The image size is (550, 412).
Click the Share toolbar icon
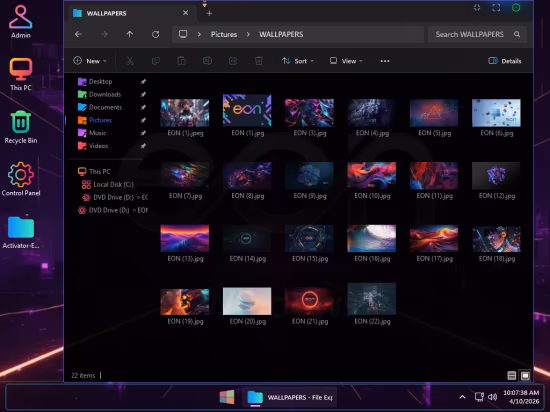coord(233,61)
